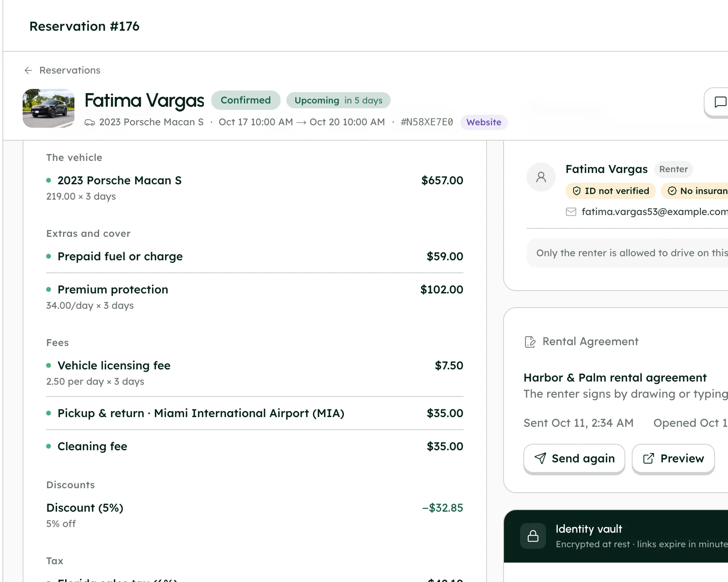Open the Porsche Macan vehicle thumbnail
Viewport: 728px width, 582px height.
49,108
